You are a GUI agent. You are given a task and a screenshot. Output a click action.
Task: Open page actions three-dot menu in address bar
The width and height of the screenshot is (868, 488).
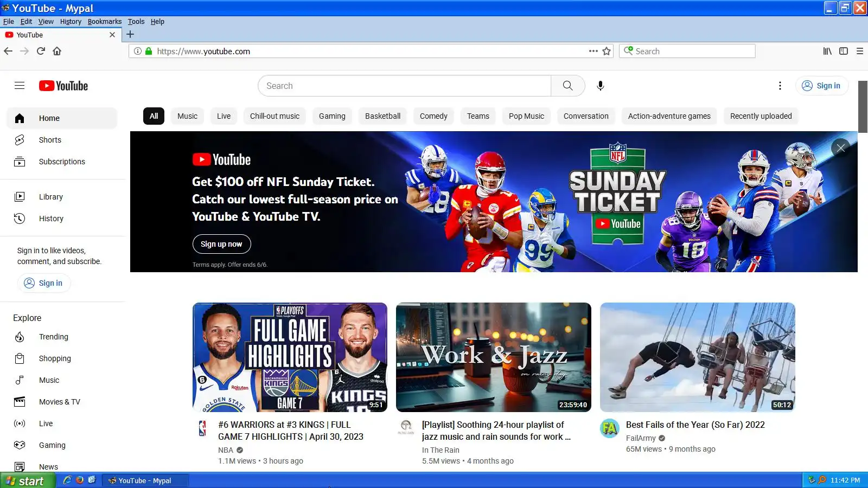point(593,51)
